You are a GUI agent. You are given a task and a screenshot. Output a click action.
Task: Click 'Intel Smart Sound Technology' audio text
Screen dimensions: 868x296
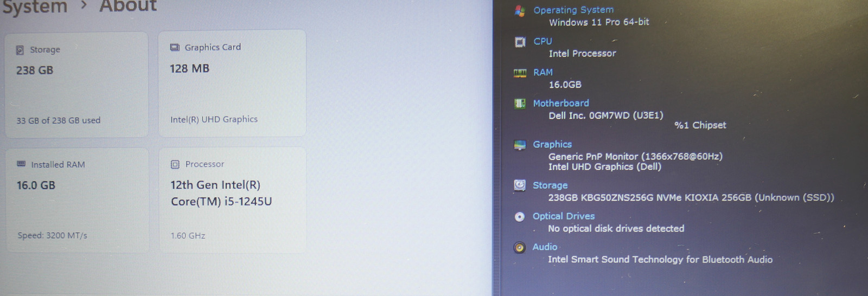pos(660,260)
